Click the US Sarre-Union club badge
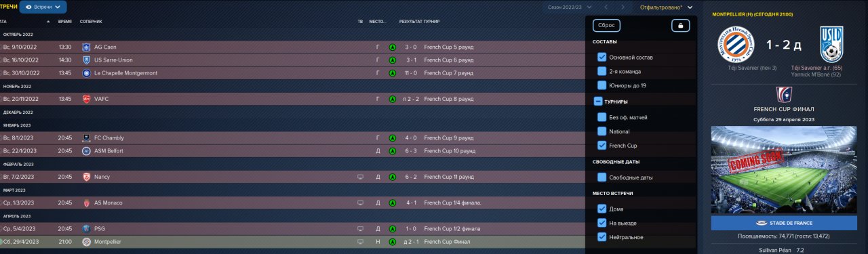Screen dimensions: 868x254 86,60
